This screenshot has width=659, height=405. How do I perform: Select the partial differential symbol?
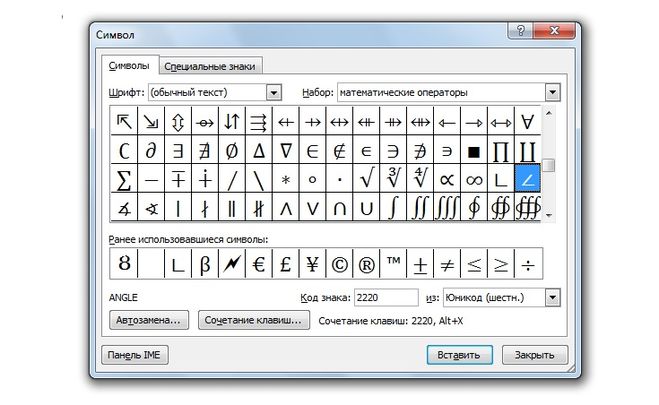point(151,151)
